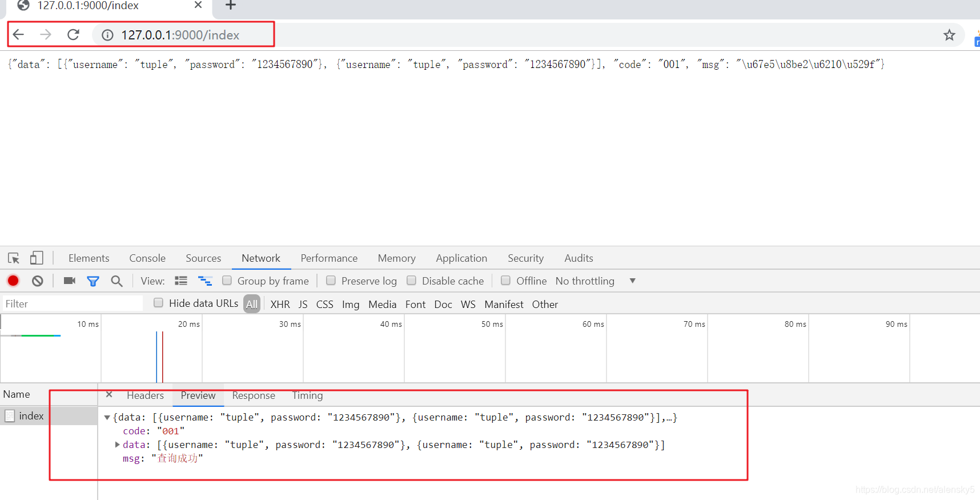Go back to the previous page
The width and height of the screenshot is (980, 500).
point(18,35)
